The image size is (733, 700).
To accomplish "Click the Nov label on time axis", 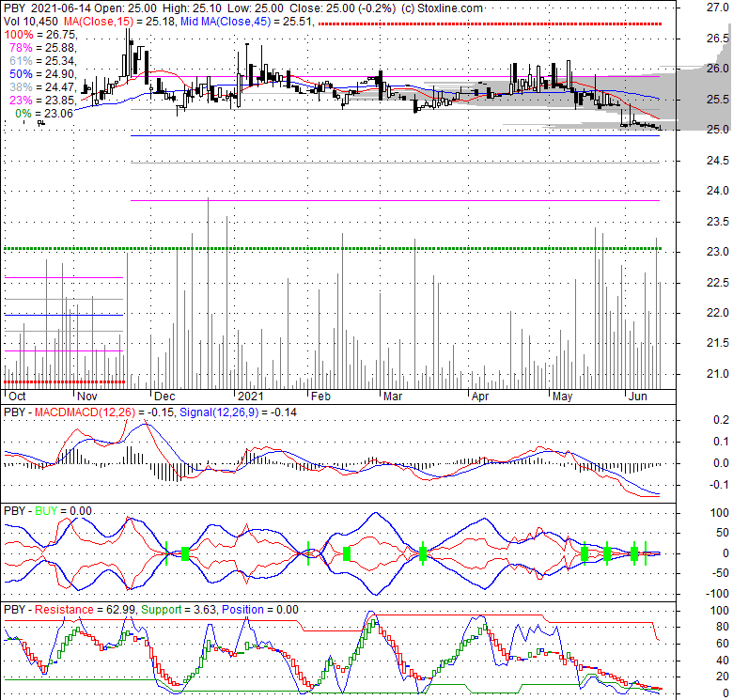I will tap(87, 397).
